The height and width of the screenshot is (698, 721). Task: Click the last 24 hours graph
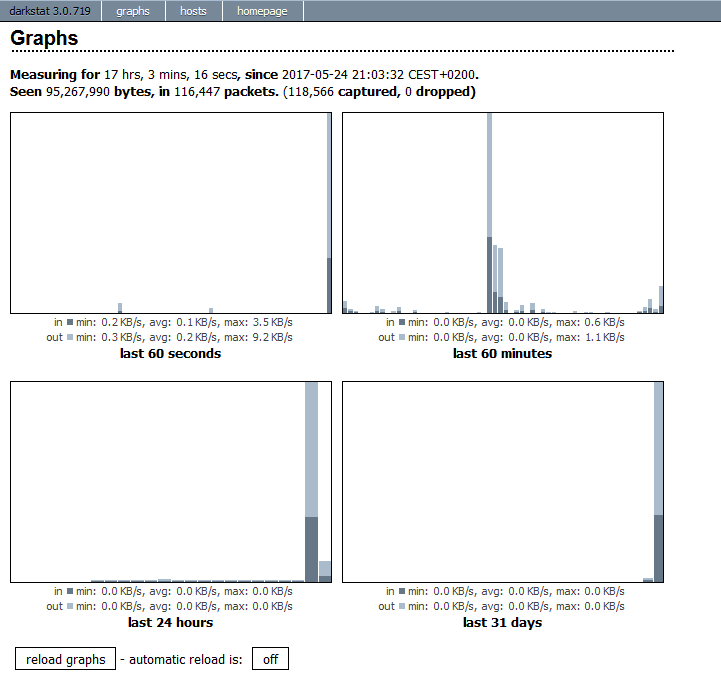(170, 481)
